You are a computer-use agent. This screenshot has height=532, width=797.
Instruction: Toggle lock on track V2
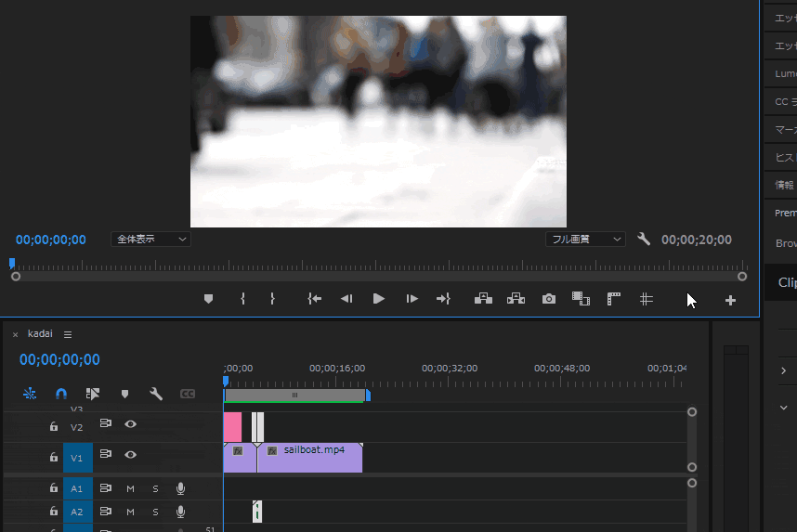[x=53, y=426]
